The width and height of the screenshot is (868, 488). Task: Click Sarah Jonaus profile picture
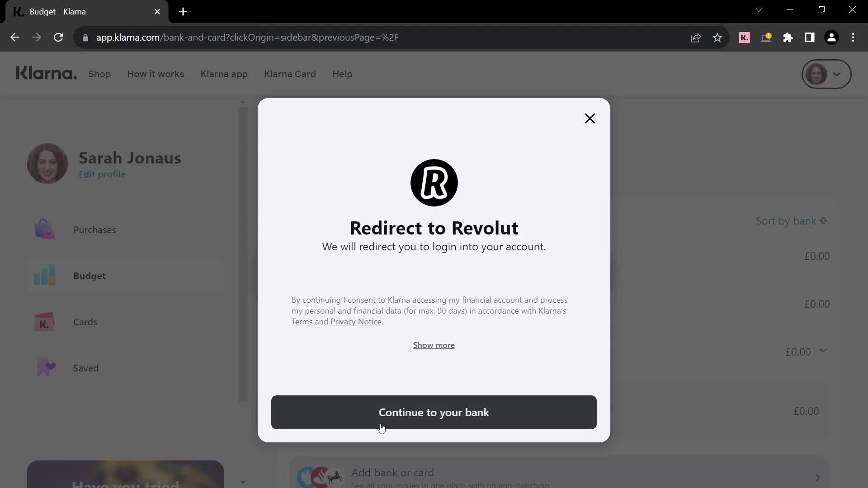pos(47,164)
